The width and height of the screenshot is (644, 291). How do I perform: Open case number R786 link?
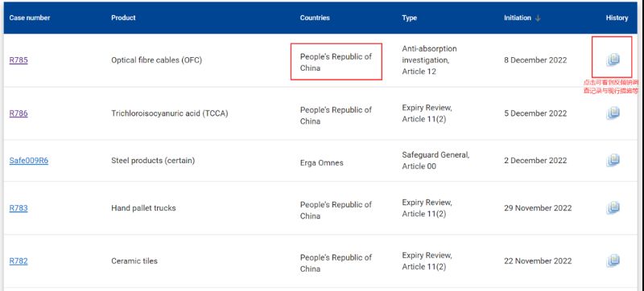pyautogui.click(x=19, y=113)
